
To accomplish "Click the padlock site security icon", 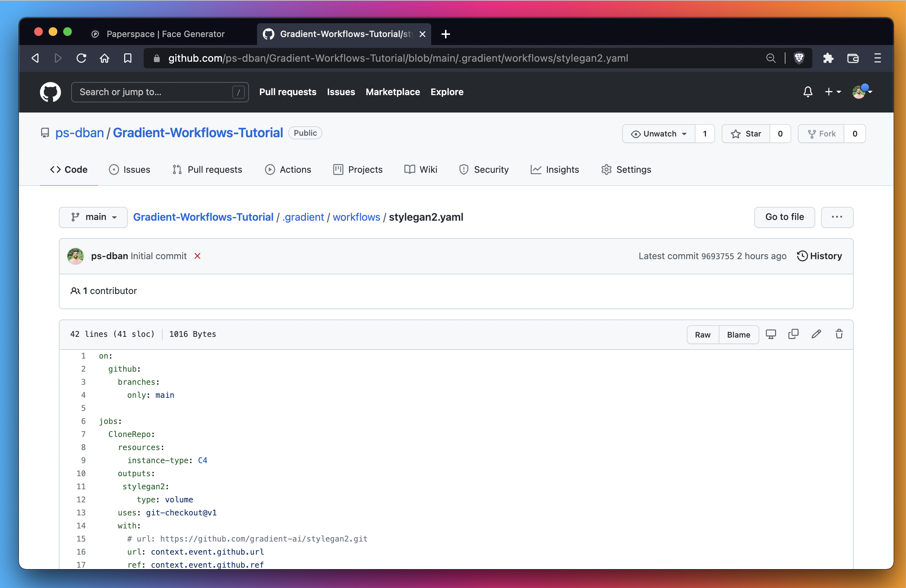I will [156, 58].
